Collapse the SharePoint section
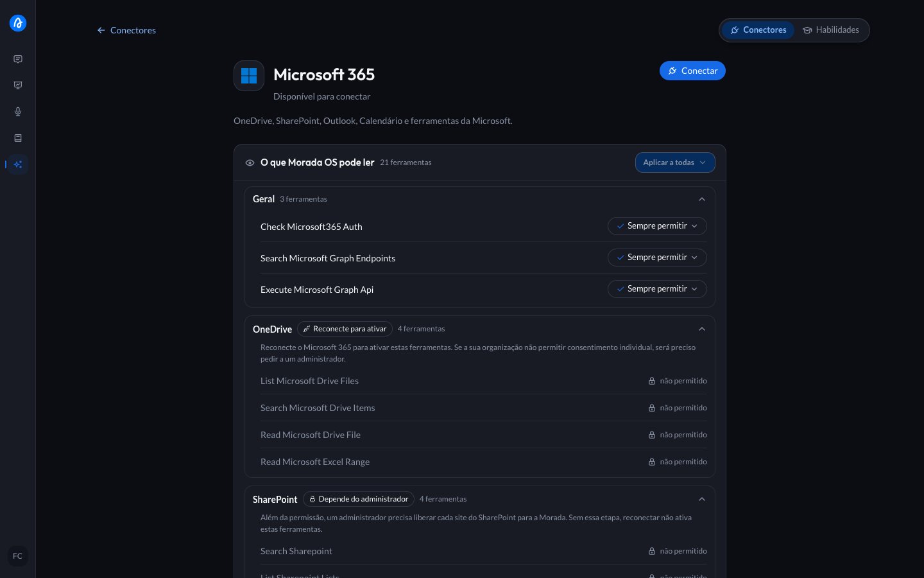Viewport: 924px width, 578px height. [x=702, y=499]
